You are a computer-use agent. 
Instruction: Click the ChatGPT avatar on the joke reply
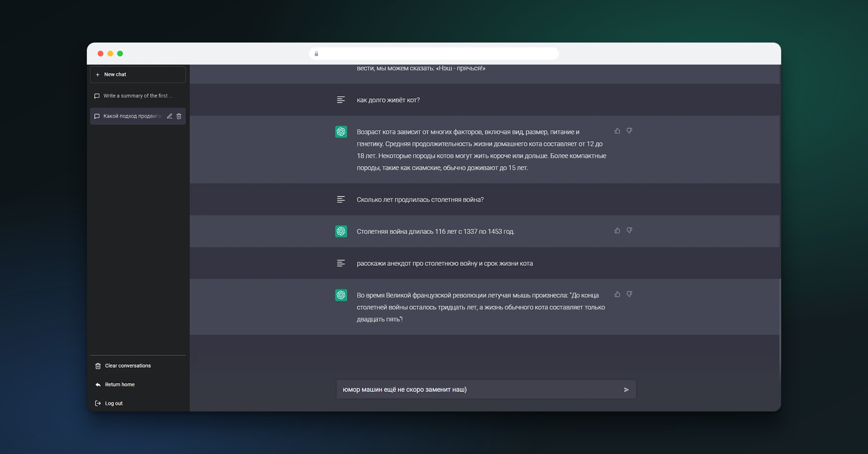pyautogui.click(x=341, y=295)
